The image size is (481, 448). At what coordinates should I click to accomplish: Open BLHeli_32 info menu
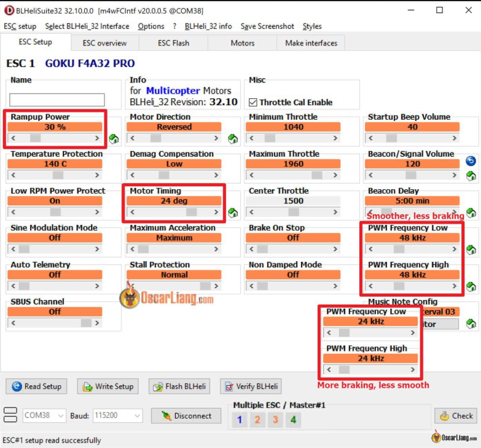(x=208, y=26)
